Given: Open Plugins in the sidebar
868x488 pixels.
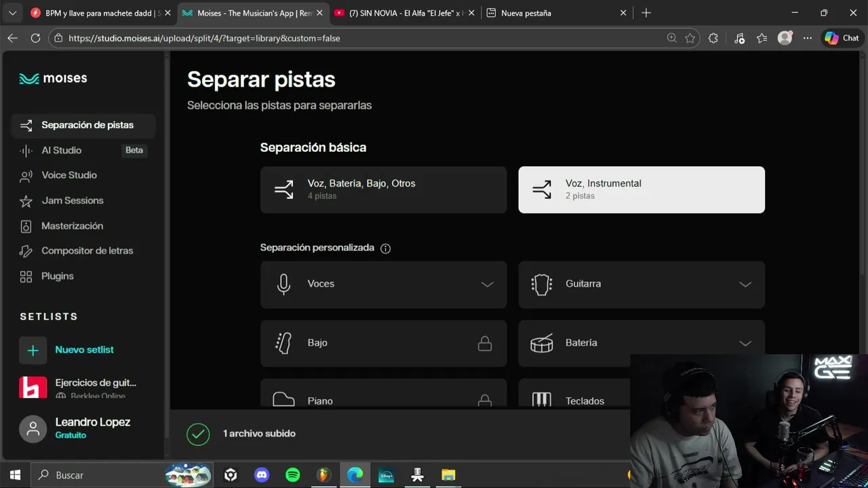Looking at the screenshot, I should coord(57,277).
